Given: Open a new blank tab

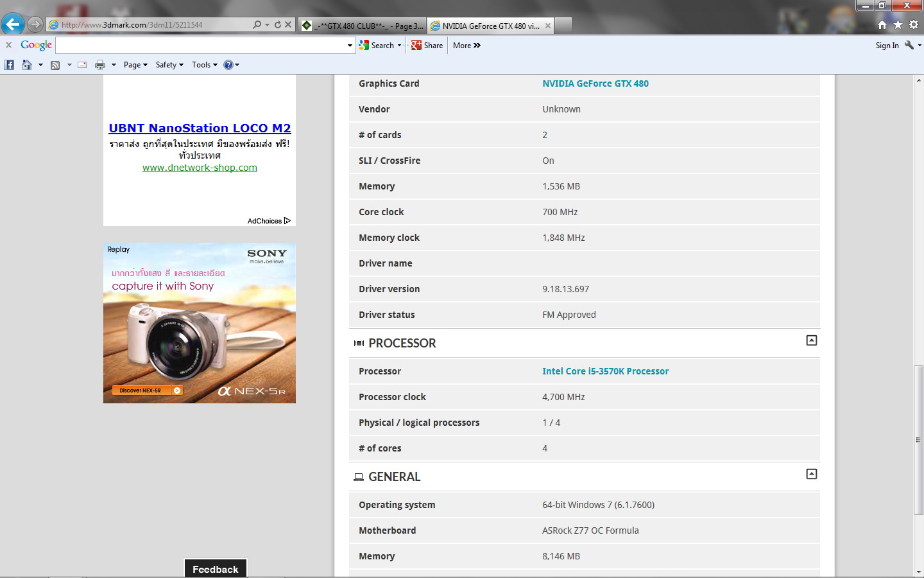Looking at the screenshot, I should tap(563, 26).
